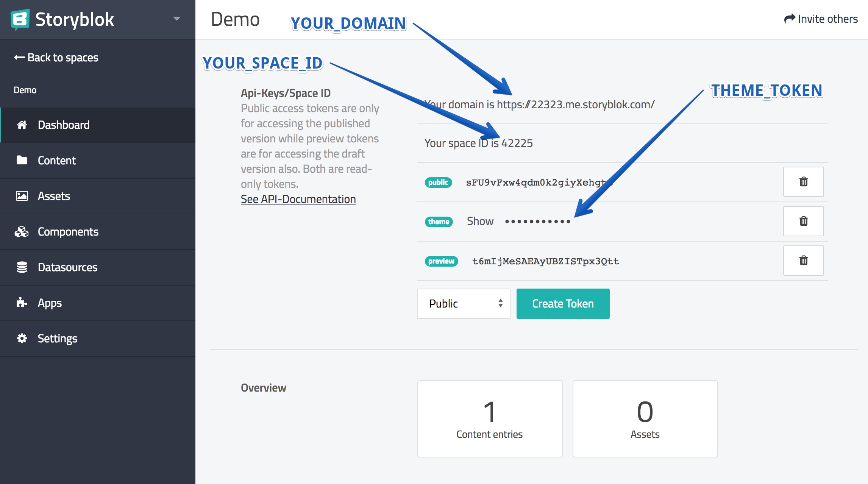Image resolution: width=868 pixels, height=484 pixels.
Task: Open the Assets overview card
Action: tap(645, 418)
